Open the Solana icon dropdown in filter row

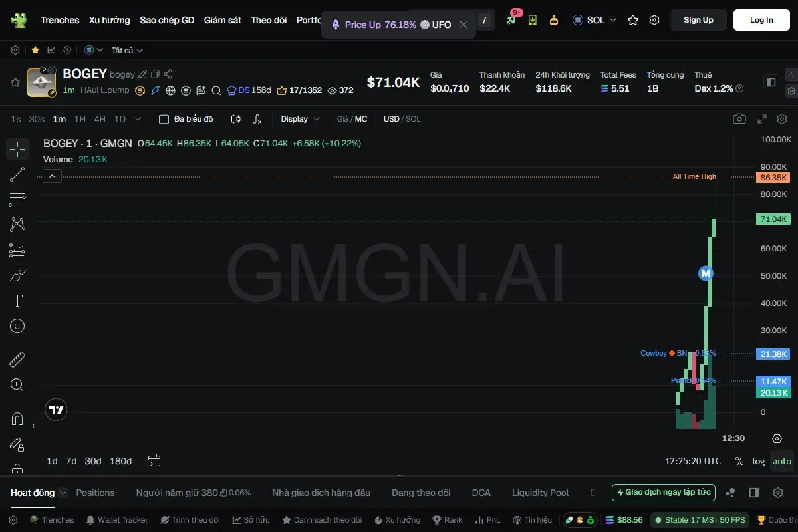[94, 50]
